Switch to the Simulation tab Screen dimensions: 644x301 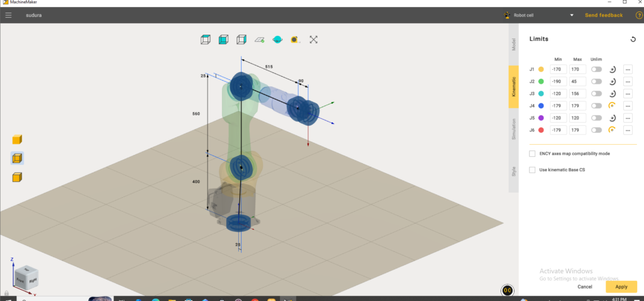click(x=514, y=129)
